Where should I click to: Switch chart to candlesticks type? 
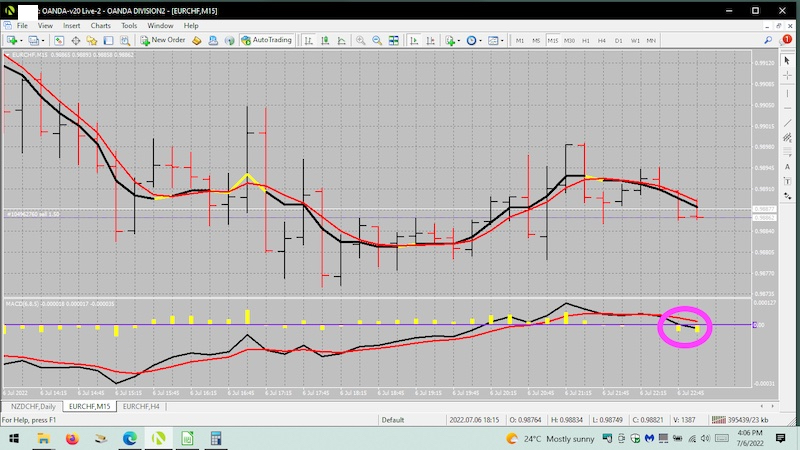(x=325, y=40)
